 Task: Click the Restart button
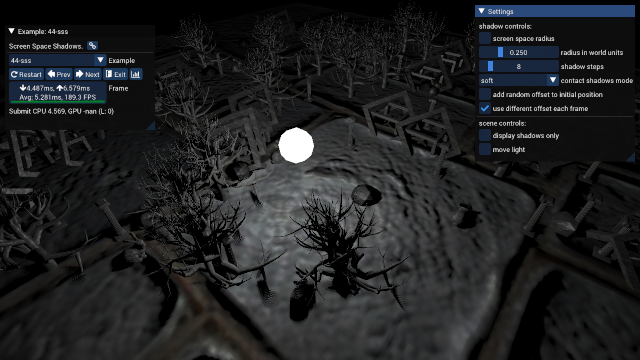(x=26, y=74)
